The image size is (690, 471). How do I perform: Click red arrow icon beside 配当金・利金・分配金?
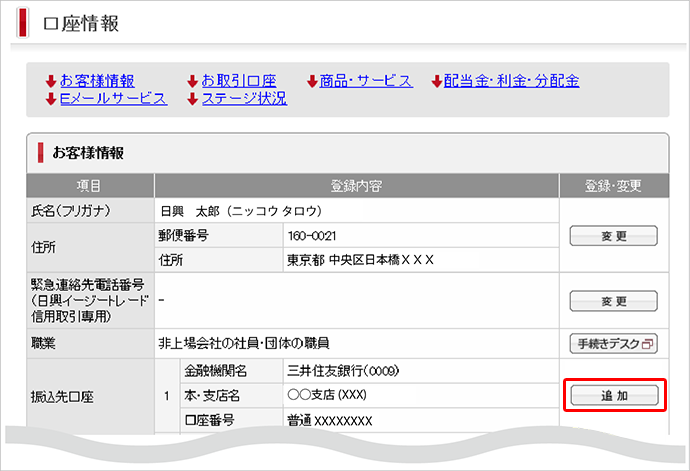[x=437, y=81]
